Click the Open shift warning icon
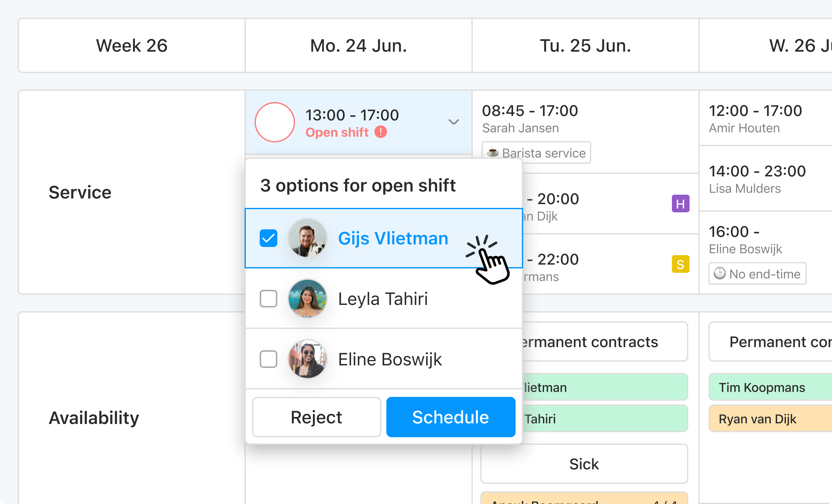Image resolution: width=832 pixels, height=504 pixels. (381, 132)
